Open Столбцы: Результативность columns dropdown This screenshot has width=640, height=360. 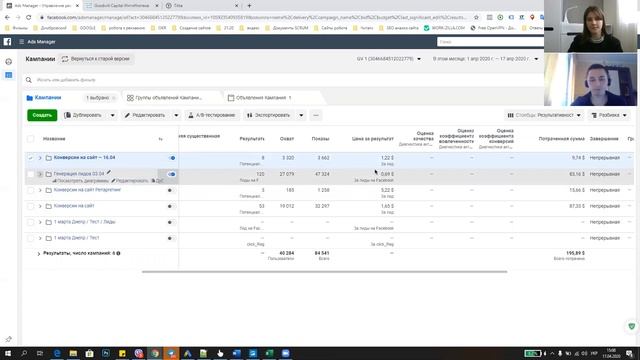pyautogui.click(x=544, y=116)
